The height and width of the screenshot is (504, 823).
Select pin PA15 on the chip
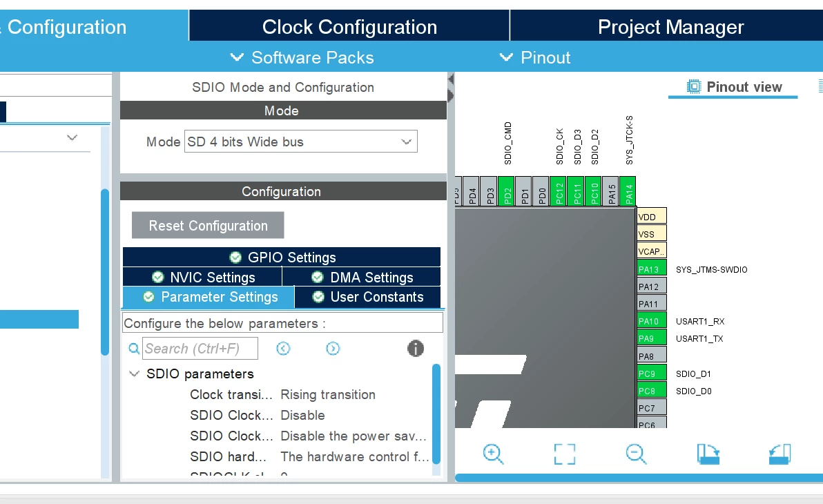[611, 191]
